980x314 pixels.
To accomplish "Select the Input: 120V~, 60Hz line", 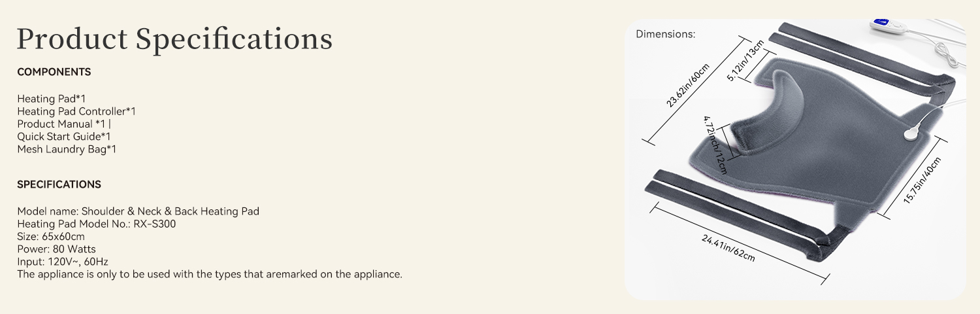I will pos(63,261).
